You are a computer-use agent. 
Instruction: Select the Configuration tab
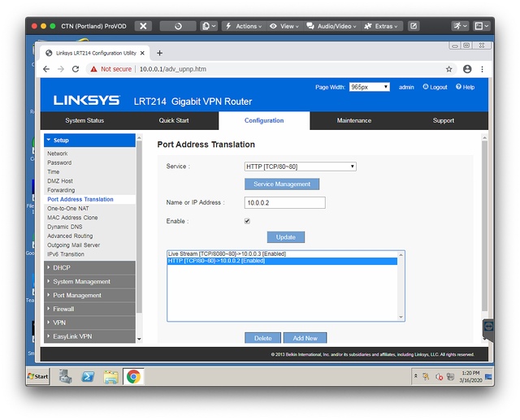pyautogui.click(x=264, y=120)
